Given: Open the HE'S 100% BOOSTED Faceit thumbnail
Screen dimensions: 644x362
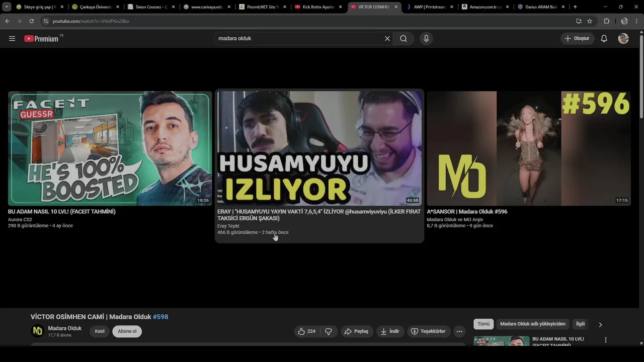Looking at the screenshot, I should tap(110, 148).
